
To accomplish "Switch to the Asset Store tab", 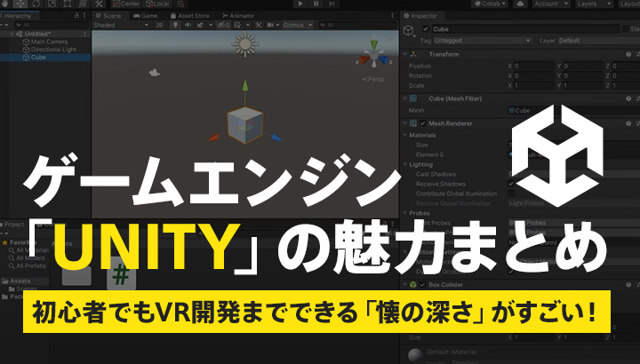I will click(190, 16).
